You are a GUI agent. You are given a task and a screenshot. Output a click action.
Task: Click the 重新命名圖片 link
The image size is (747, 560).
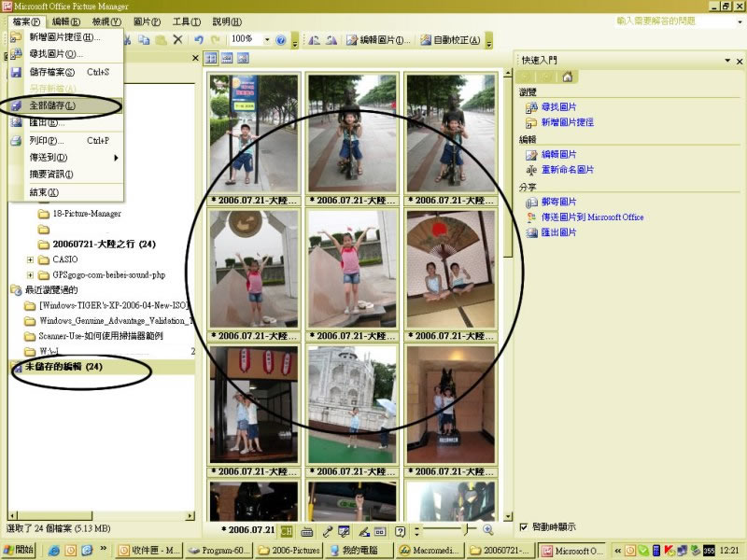(x=568, y=170)
